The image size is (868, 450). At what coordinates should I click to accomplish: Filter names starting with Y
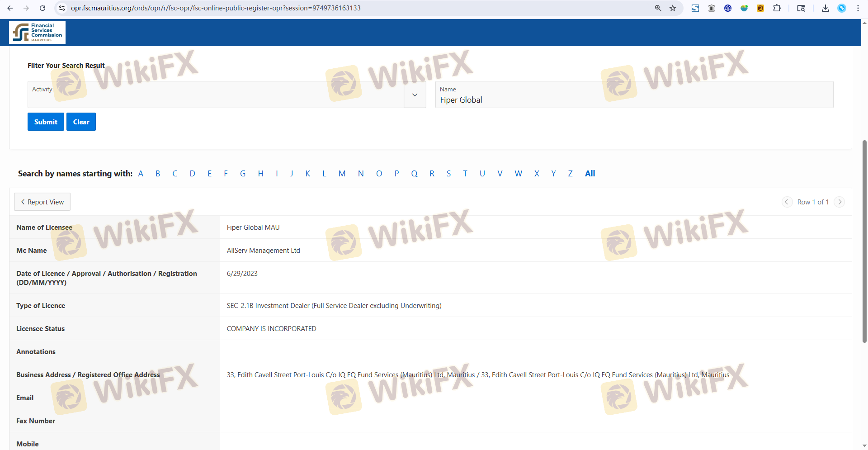click(x=553, y=174)
